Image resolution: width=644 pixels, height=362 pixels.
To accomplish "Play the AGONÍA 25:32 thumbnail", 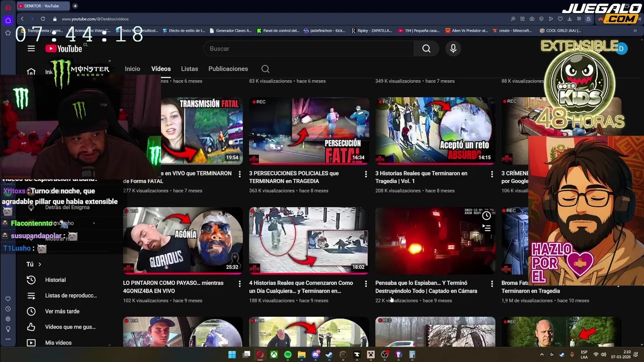I will 183,241.
